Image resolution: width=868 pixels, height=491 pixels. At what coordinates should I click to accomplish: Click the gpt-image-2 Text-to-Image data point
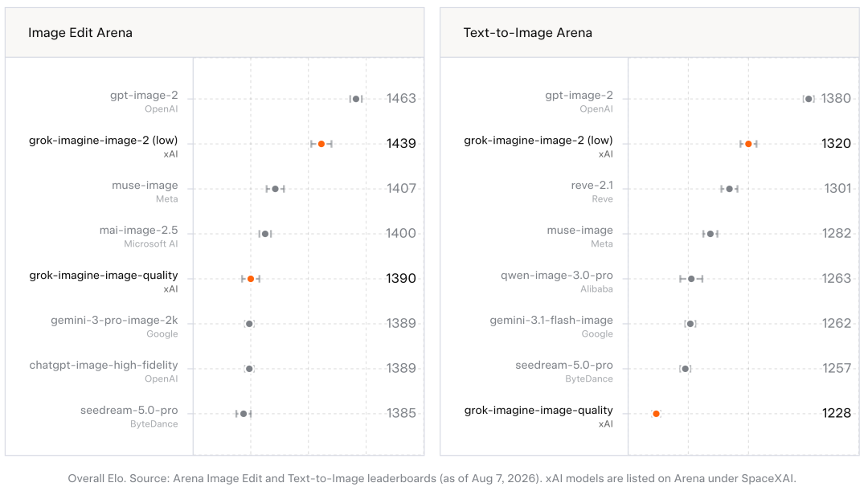pyautogui.click(x=809, y=99)
